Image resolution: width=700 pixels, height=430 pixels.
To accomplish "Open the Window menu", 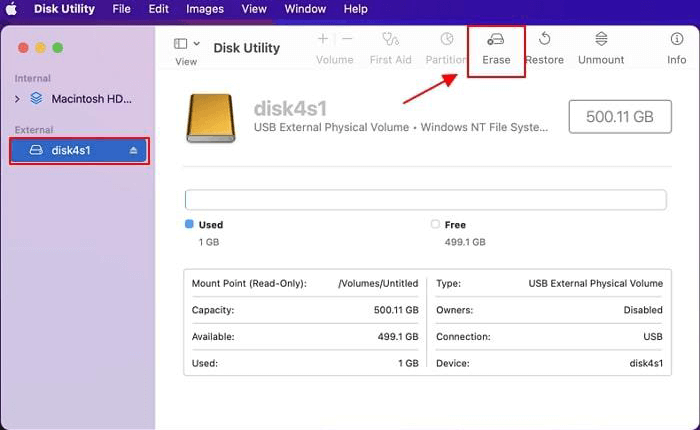I will click(305, 9).
